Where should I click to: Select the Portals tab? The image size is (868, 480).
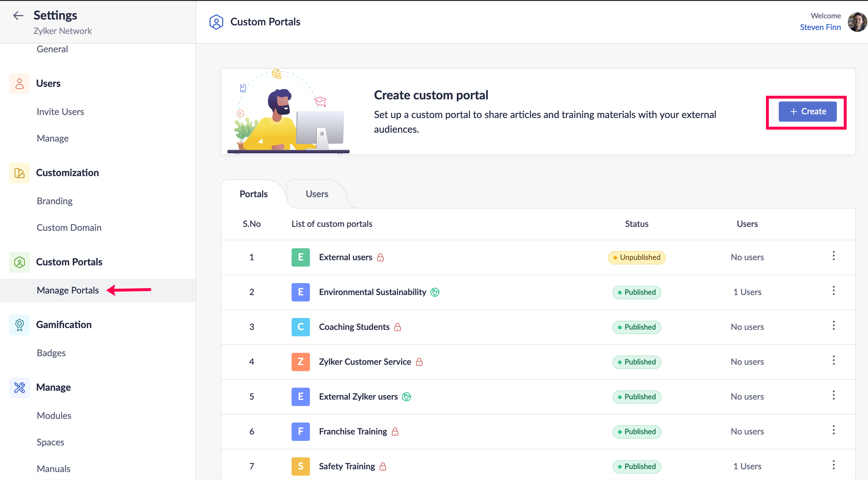point(253,194)
